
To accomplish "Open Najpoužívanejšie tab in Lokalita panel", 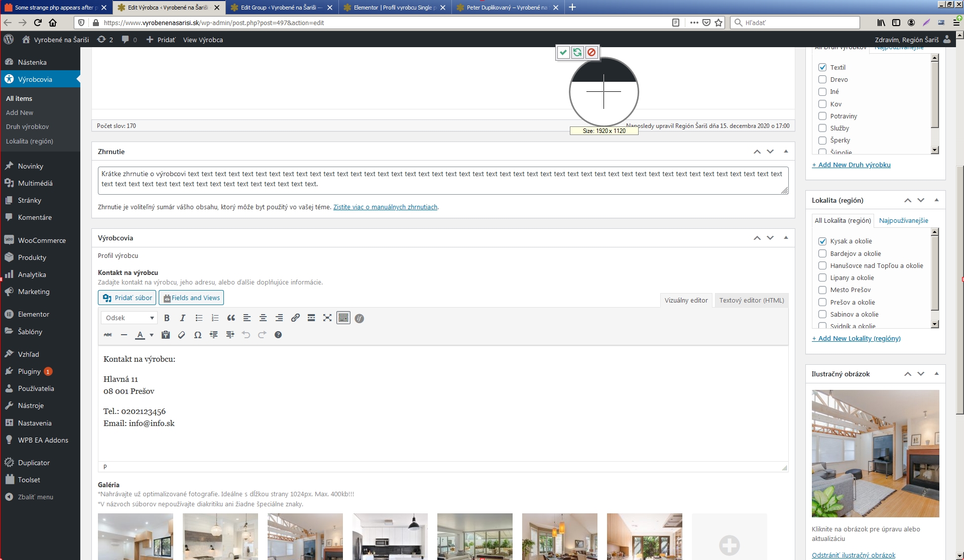I will pos(903,220).
